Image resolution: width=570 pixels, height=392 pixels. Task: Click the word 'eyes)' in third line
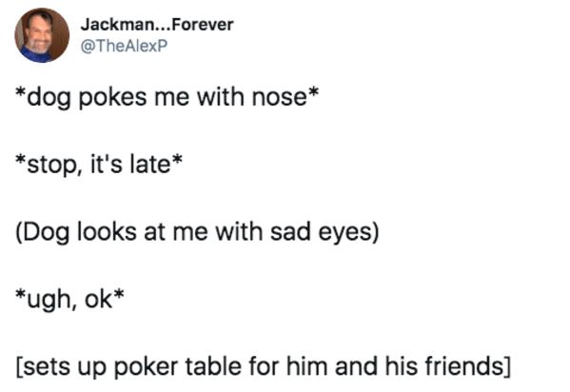[349, 232]
